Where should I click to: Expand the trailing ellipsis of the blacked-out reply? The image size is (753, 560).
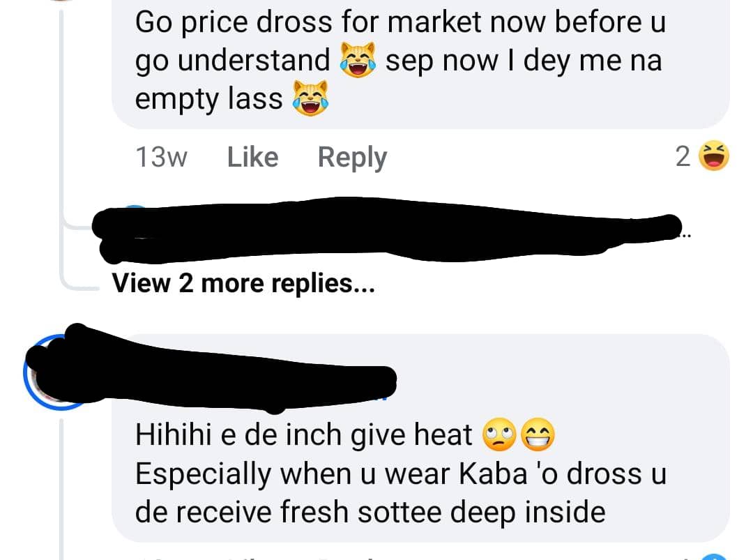click(686, 235)
